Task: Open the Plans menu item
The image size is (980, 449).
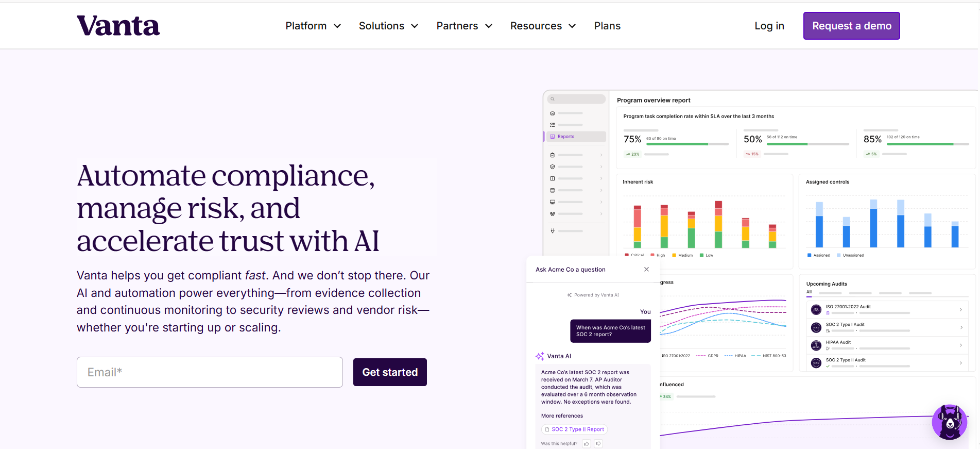Action: click(607, 25)
